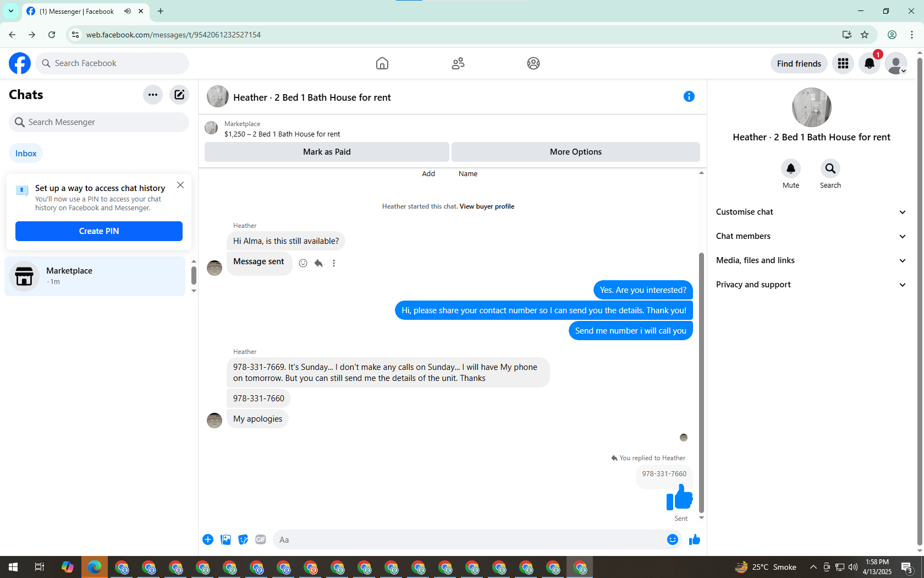Image resolution: width=924 pixels, height=578 pixels.
Task: Open the emoji picker in message box
Action: (672, 539)
